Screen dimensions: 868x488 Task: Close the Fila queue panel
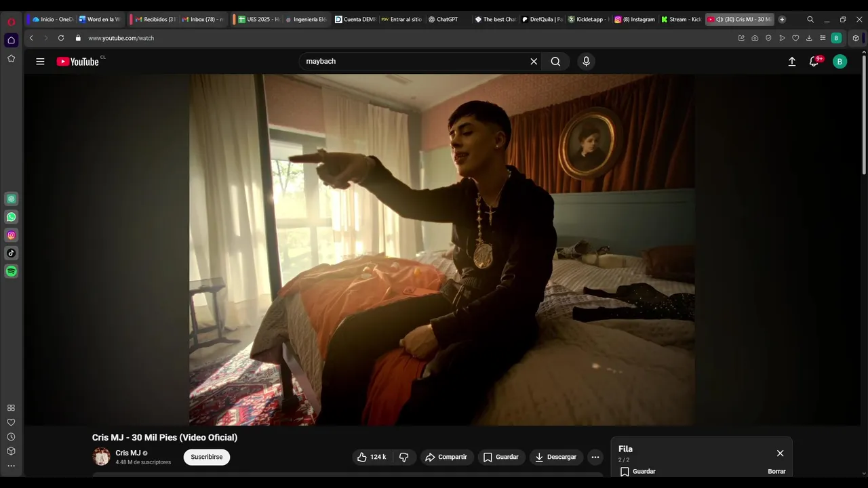[x=780, y=453]
